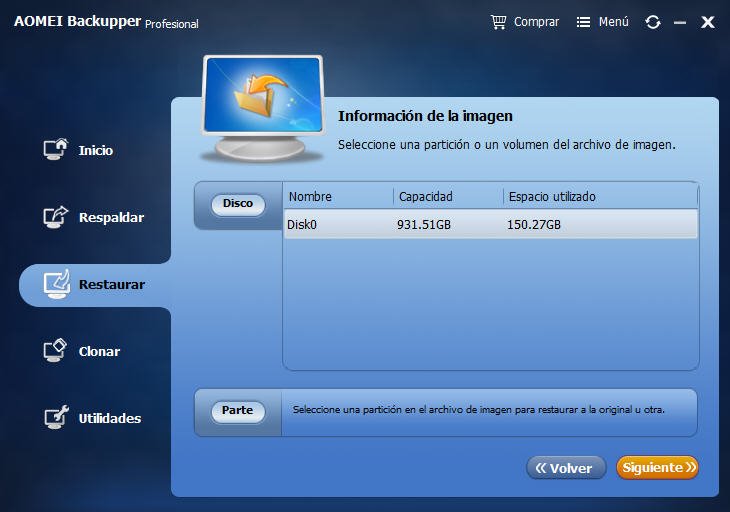Click the 931.51GB capacity value

point(424,225)
